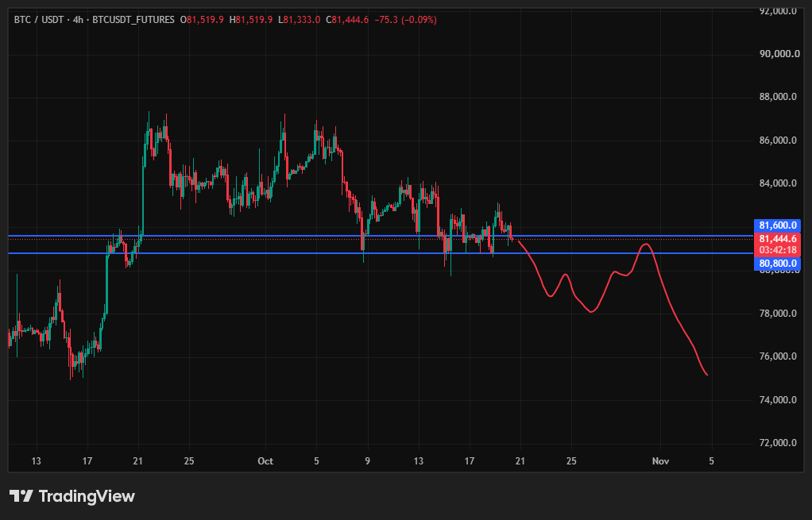Image resolution: width=812 pixels, height=520 pixels.
Task: Select the high value H81,519.9
Action: pyautogui.click(x=250, y=20)
